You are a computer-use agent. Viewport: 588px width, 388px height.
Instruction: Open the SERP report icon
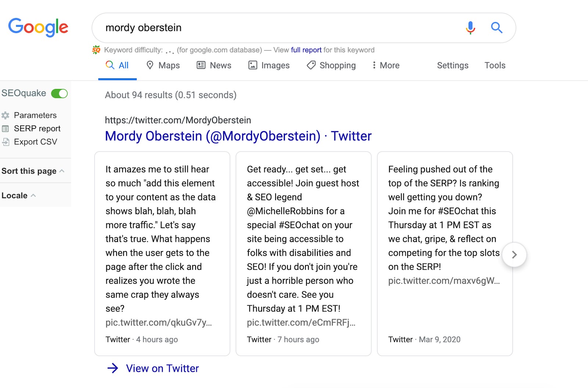(6, 129)
